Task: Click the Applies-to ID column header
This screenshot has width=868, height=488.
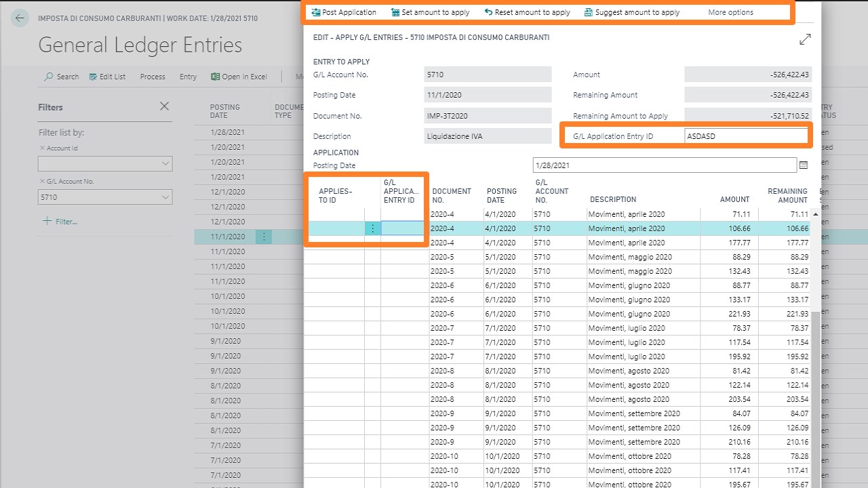Action: [x=336, y=195]
